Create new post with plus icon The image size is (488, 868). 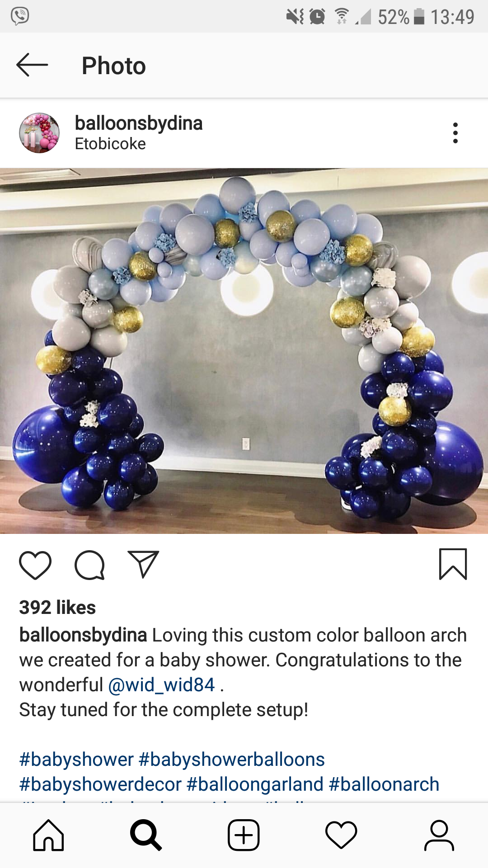coord(244,835)
